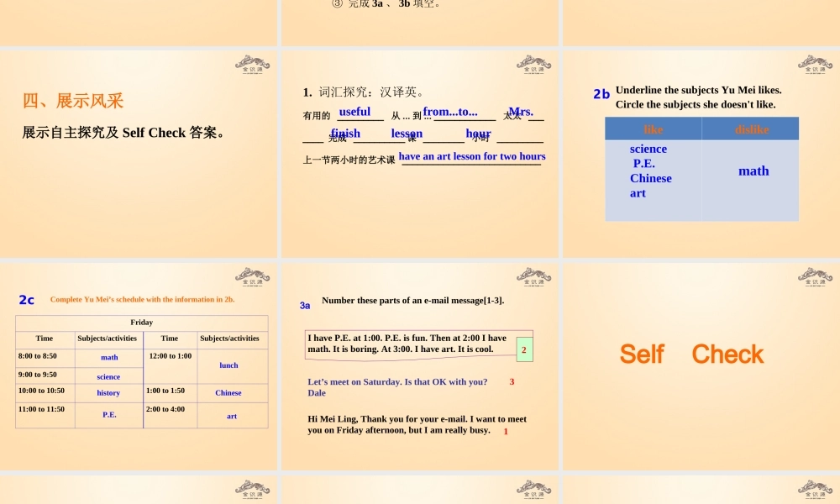The image size is (840, 504).
Task: Click the '2b' exercise label
Action: click(601, 94)
